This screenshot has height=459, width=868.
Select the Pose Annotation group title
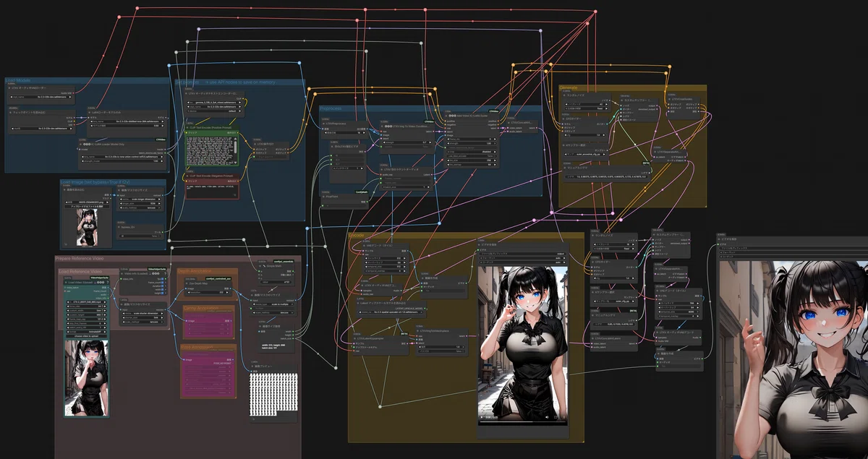pyautogui.click(x=197, y=347)
